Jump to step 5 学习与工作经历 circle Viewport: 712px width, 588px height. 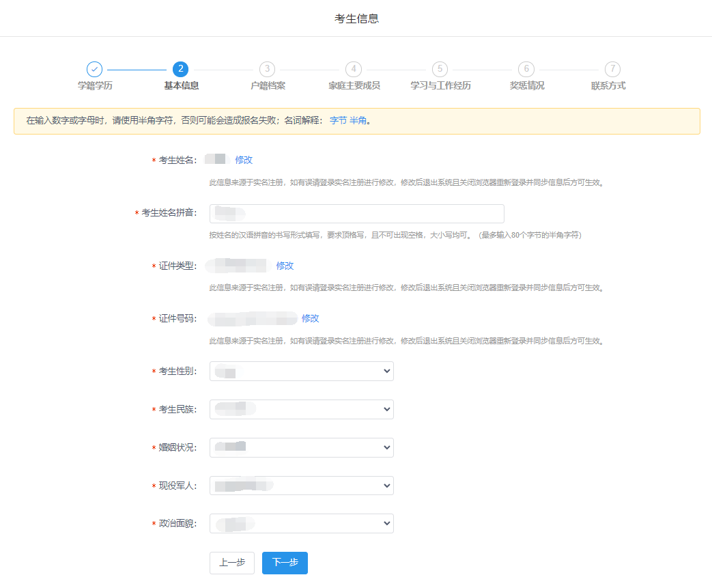pos(440,69)
